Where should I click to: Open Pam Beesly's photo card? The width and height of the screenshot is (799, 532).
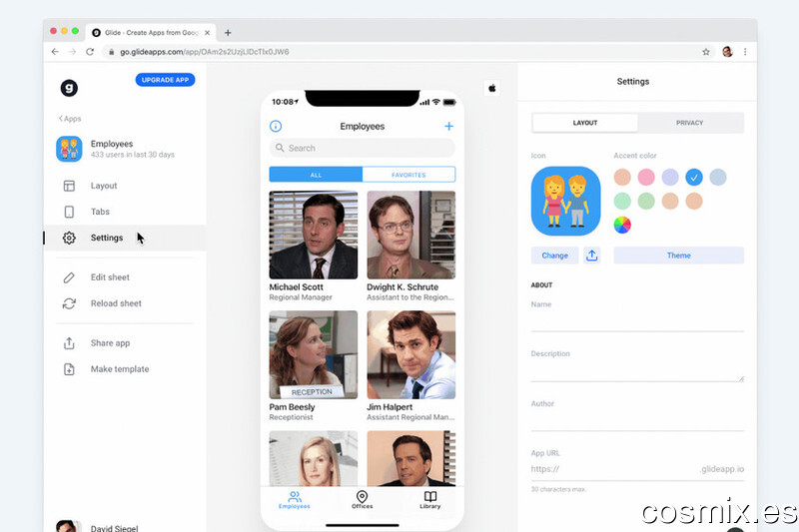[x=314, y=355]
